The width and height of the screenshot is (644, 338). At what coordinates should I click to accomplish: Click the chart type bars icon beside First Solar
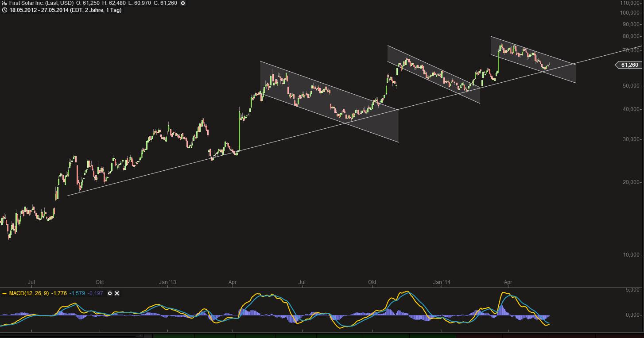4,3
